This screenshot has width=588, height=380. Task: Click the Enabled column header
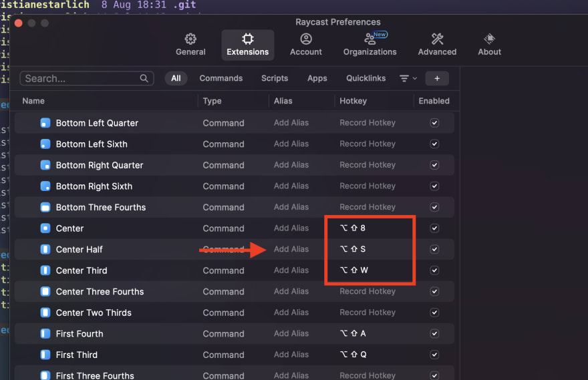[x=434, y=101]
